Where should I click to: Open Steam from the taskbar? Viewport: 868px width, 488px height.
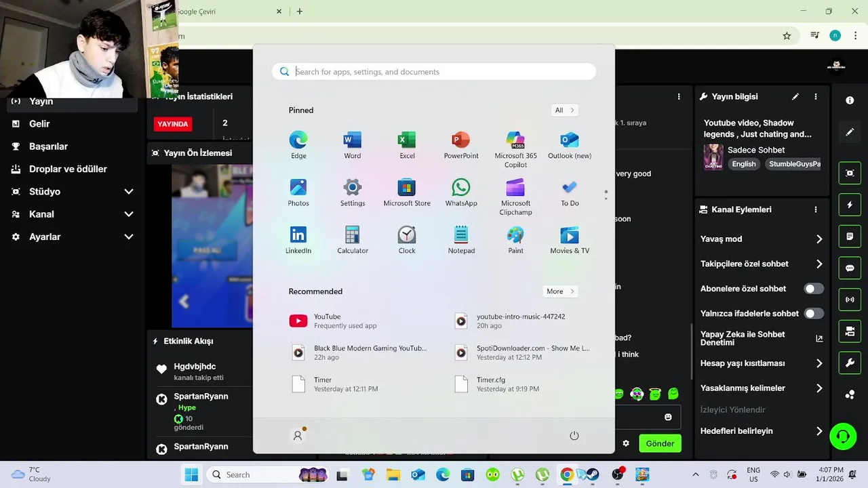(x=593, y=474)
